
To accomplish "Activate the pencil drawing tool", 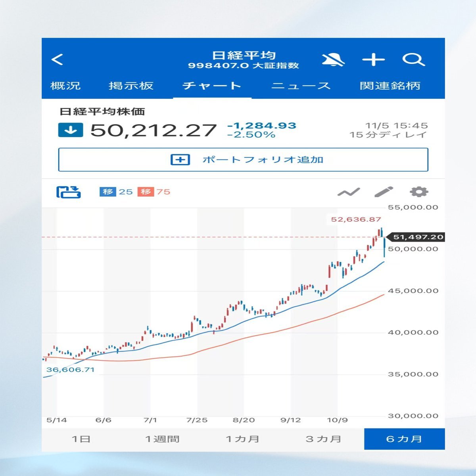I will point(383,192).
